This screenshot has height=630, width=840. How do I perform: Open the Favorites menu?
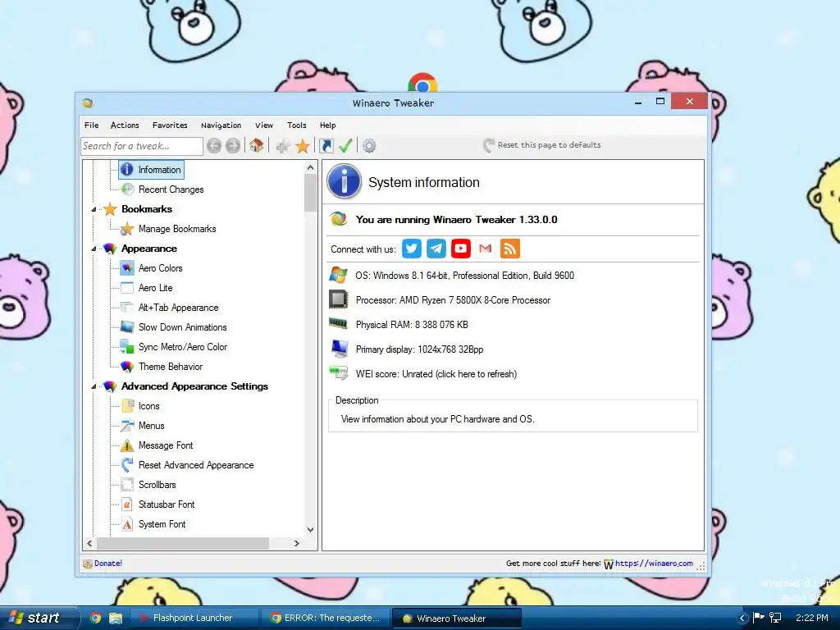(x=170, y=125)
